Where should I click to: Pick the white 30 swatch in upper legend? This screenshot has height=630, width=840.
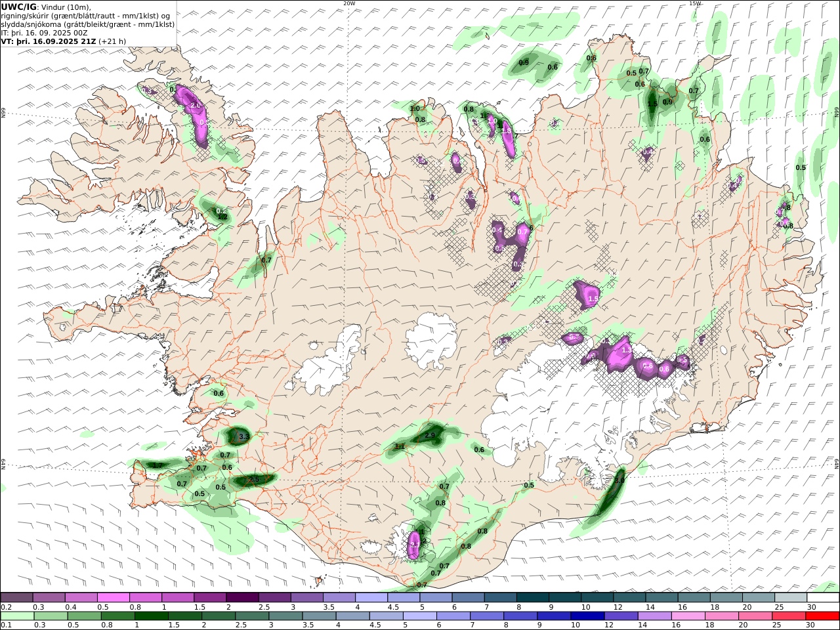click(823, 598)
